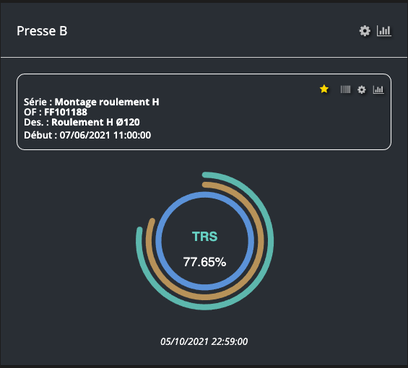408x368 pixels.
Task: Click the horizontal divider under the header
Action: pos(204,57)
